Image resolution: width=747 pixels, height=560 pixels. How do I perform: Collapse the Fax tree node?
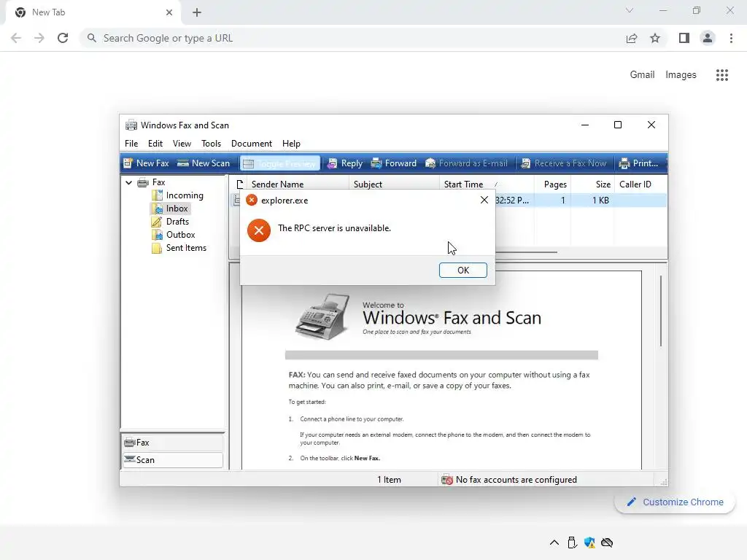click(x=128, y=182)
